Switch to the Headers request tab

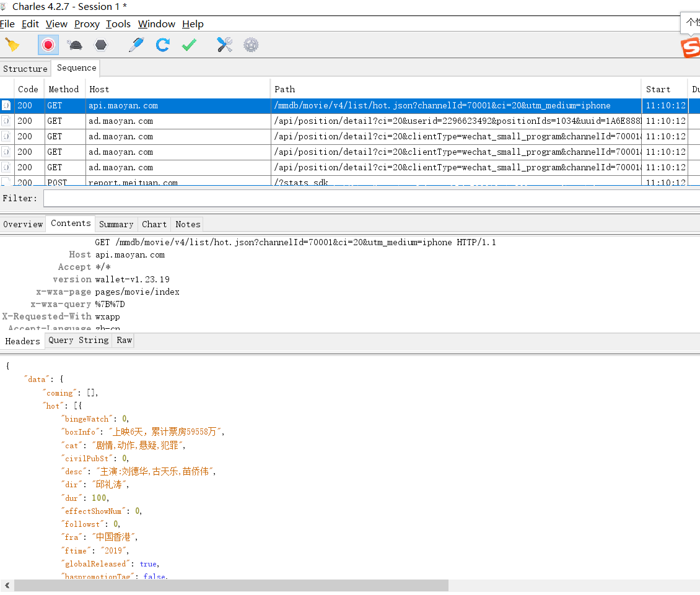tap(22, 341)
